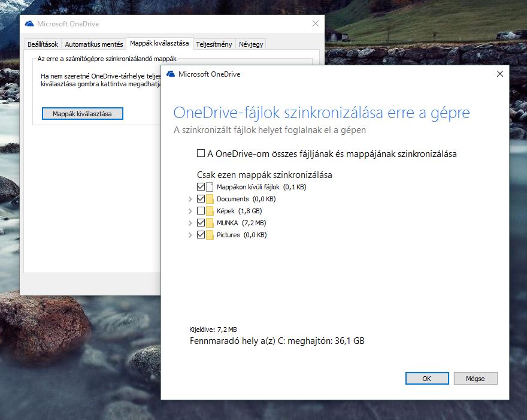Click the OneDrive cloud icon in settings window
Image resolution: width=527 pixels, height=420 pixels.
29,24
